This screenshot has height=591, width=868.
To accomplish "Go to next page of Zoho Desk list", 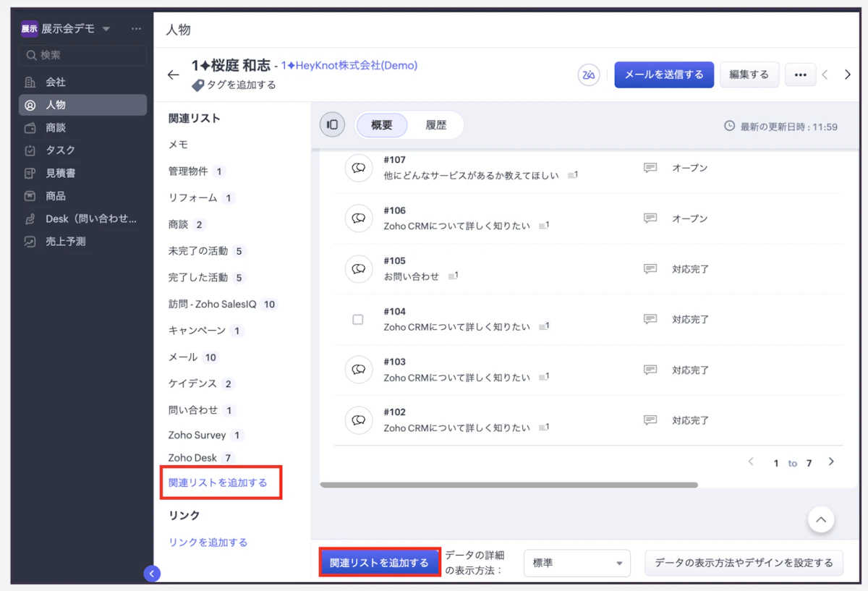I will 831,462.
